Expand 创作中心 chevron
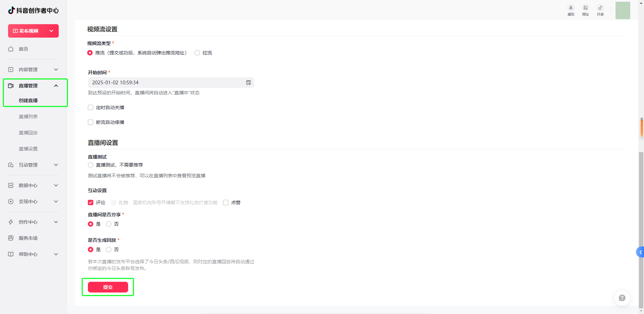644x314 pixels. pos(56,222)
